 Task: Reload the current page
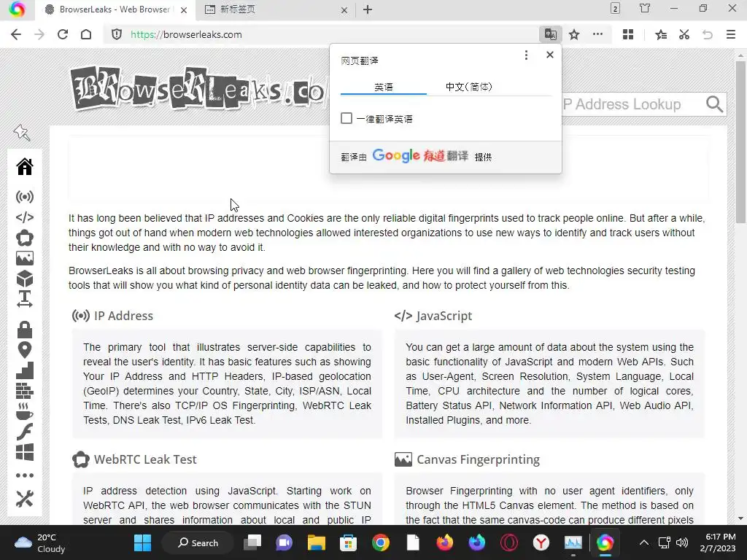pyautogui.click(x=63, y=34)
